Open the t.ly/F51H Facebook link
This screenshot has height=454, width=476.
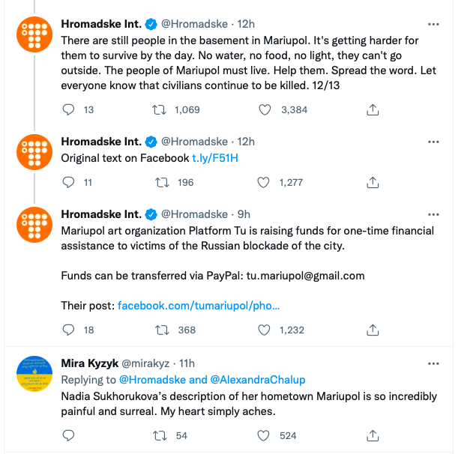214,158
